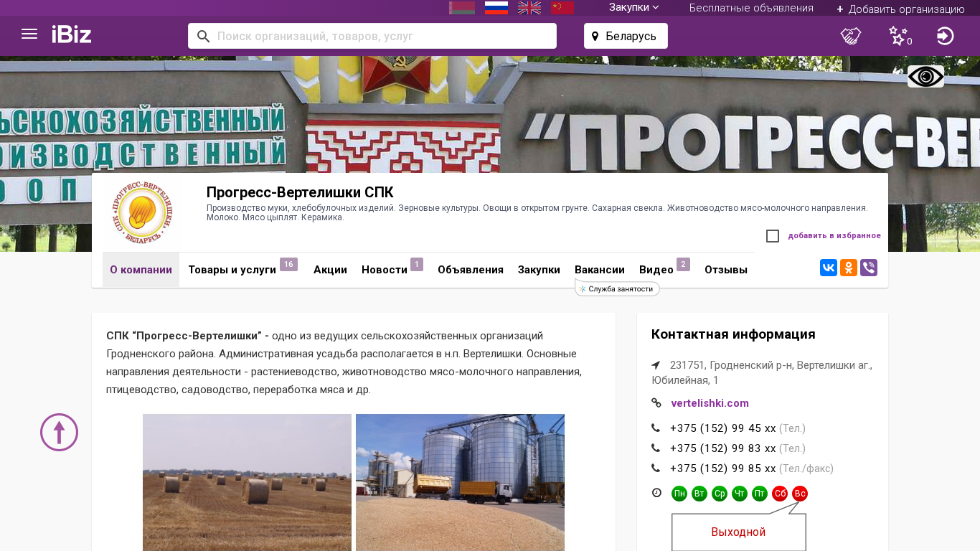Select Saturday (Сб) schedule circle
Screen dimensions: 980x551
[780, 494]
